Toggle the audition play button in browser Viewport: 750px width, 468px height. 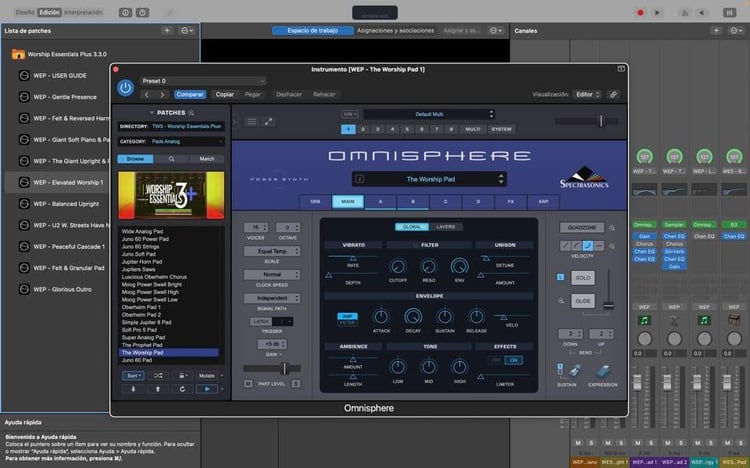coord(207,389)
